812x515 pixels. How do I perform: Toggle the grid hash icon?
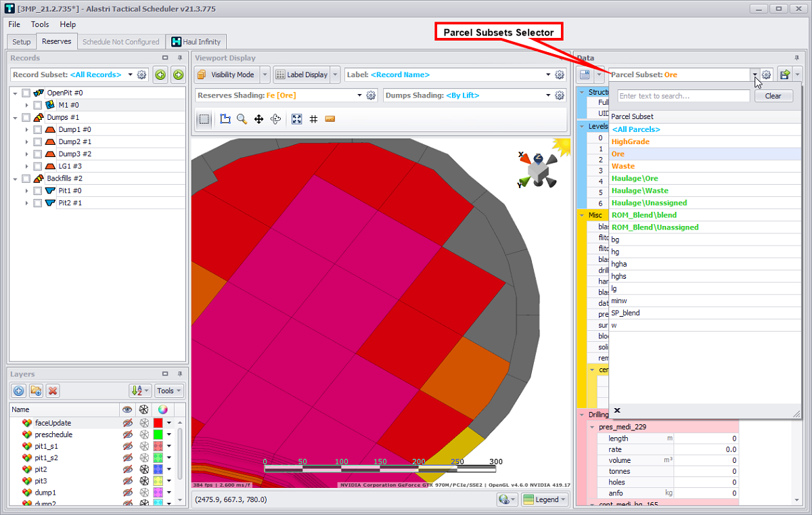(313, 119)
